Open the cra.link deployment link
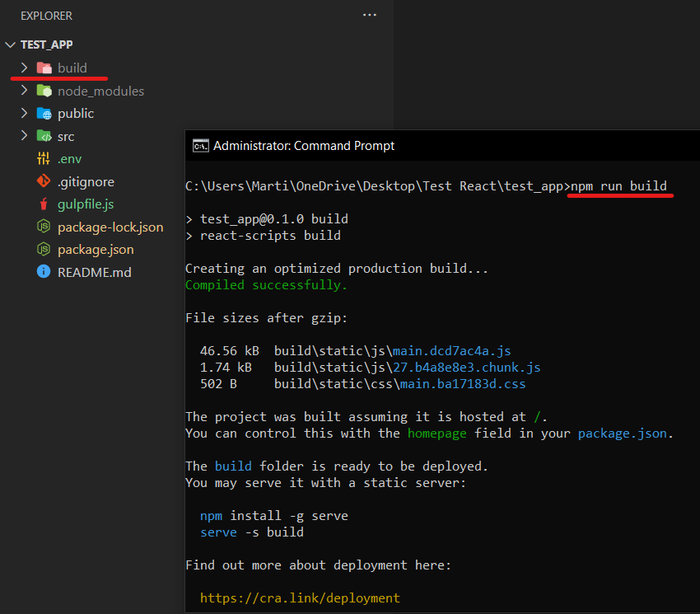Screen dimensions: 700x614 [x=300, y=598]
